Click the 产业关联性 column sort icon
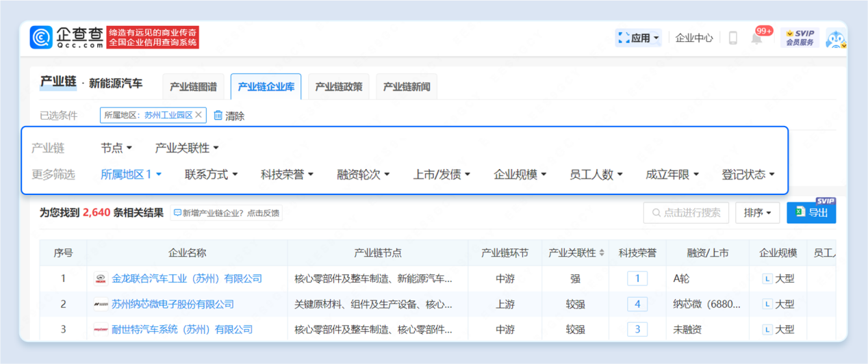The width and height of the screenshot is (868, 364). pyautogui.click(x=602, y=253)
